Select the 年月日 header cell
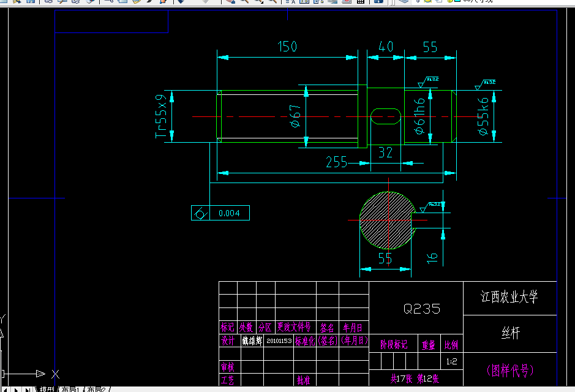575x392 pixels. (x=353, y=328)
